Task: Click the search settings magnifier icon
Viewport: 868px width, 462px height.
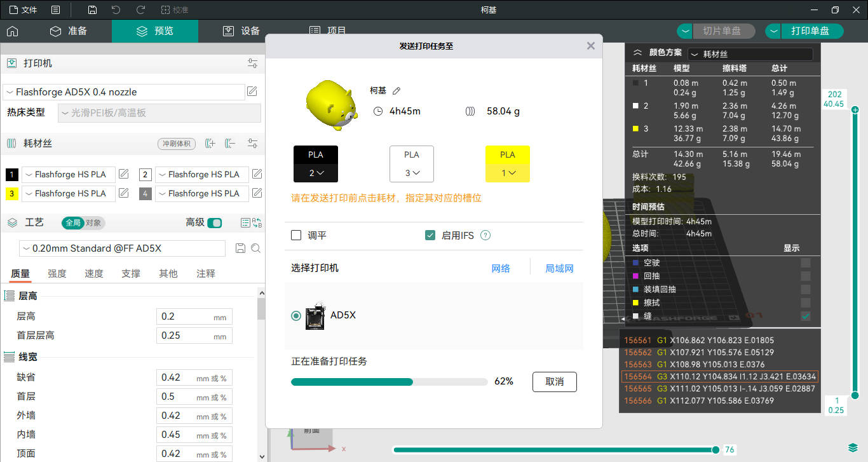Action: click(255, 248)
